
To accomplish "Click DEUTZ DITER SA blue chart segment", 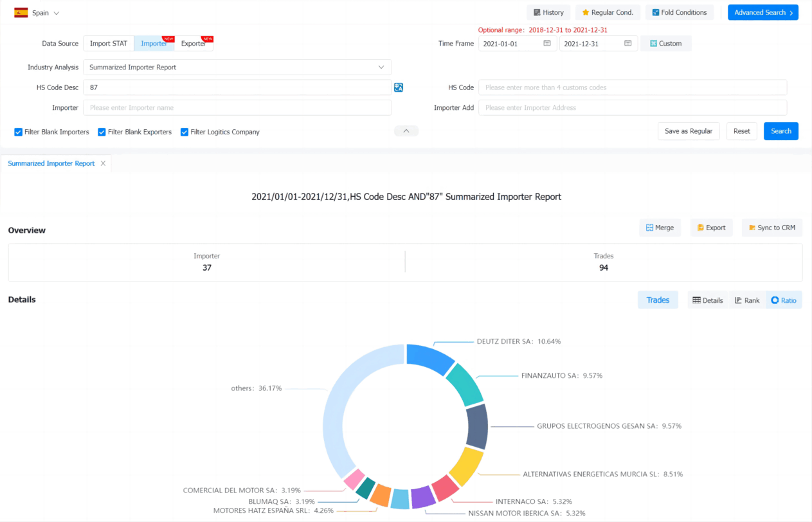I will pyautogui.click(x=429, y=358).
